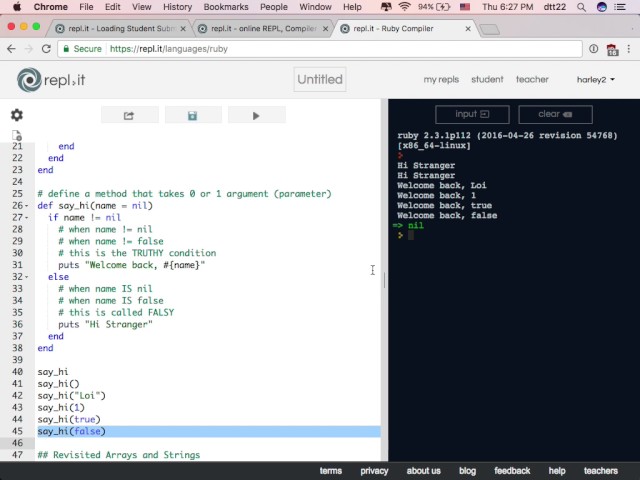Open the feedback footer link

[x=512, y=471]
